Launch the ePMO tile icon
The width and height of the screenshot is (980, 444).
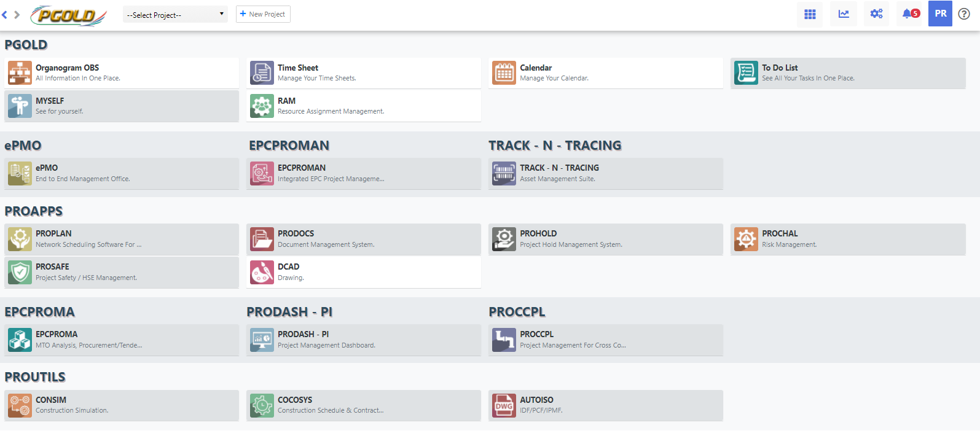(x=20, y=173)
